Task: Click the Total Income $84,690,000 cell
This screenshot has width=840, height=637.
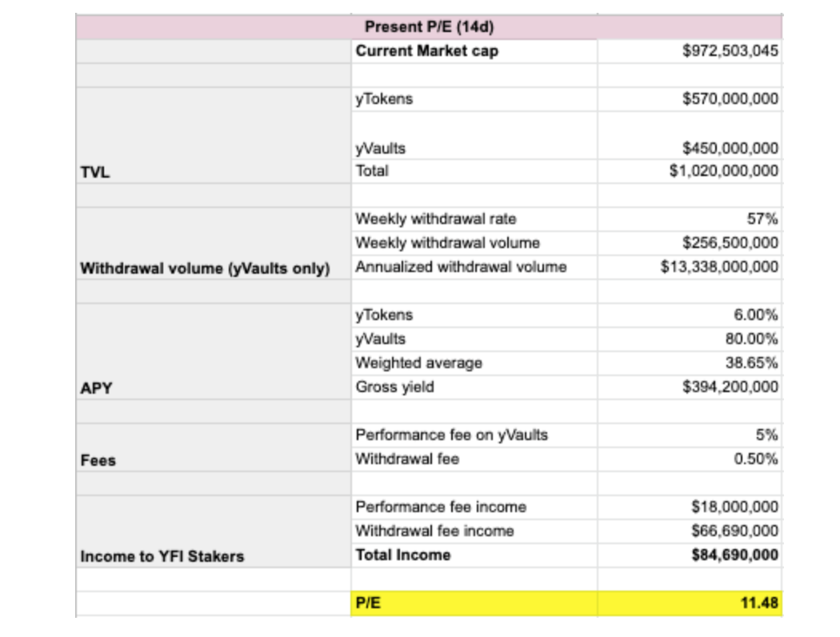Action: click(690, 555)
